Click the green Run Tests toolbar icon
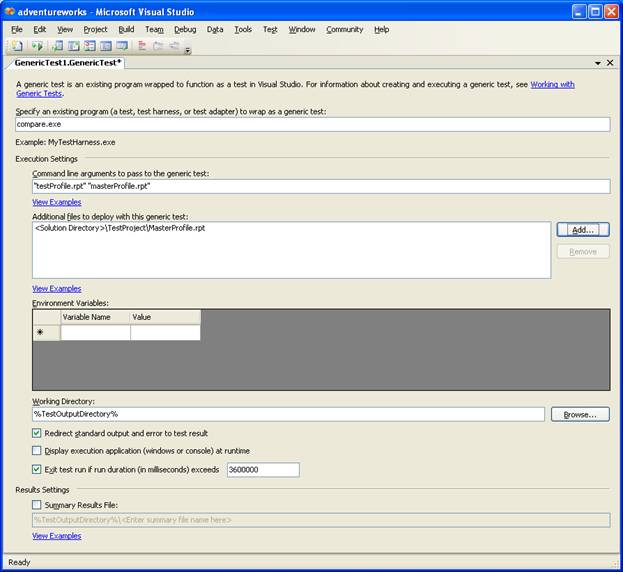 37,46
